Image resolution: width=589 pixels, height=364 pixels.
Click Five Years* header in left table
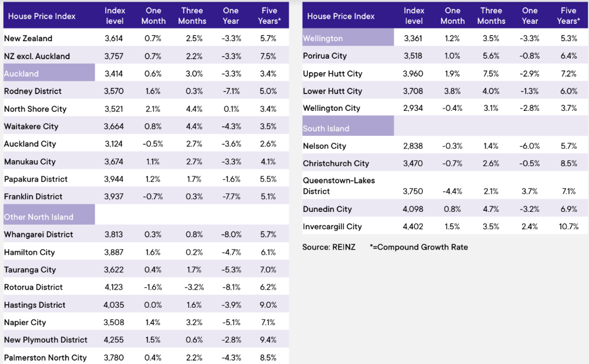point(270,16)
